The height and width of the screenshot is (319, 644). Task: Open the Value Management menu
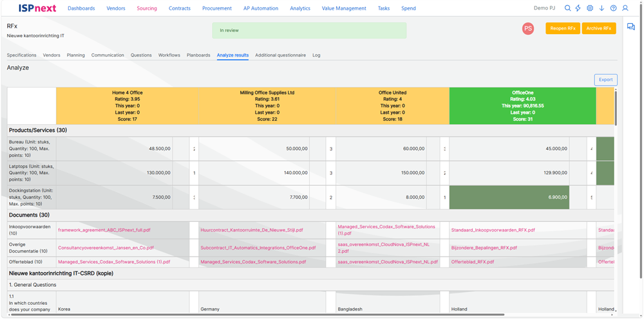344,8
